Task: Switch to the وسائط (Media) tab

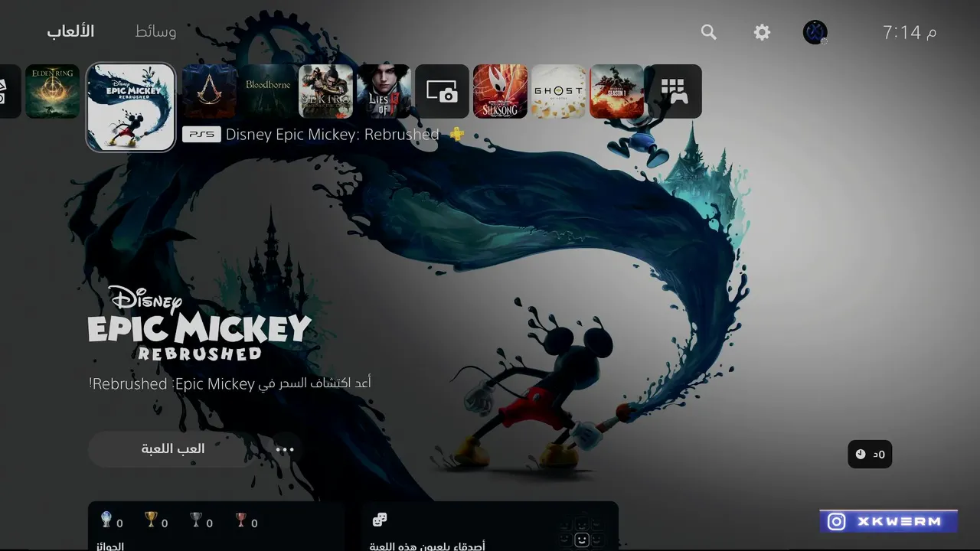Action: point(155,31)
